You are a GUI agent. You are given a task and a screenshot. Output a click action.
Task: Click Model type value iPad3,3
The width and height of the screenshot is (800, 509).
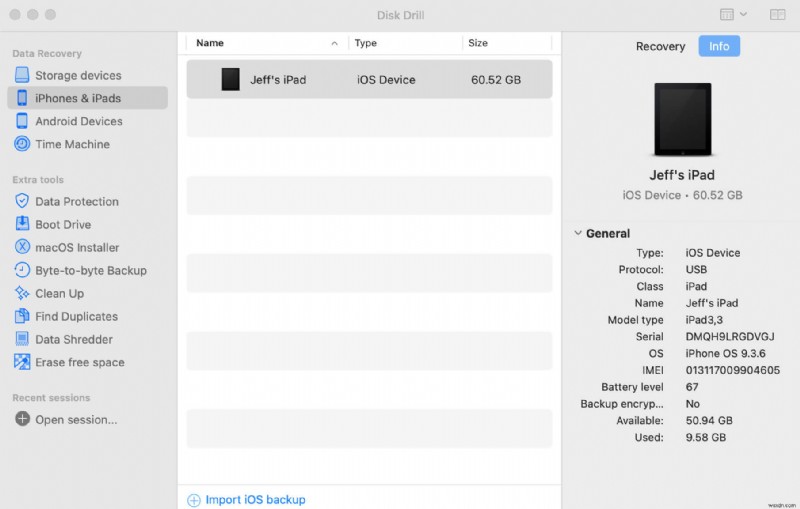704,319
